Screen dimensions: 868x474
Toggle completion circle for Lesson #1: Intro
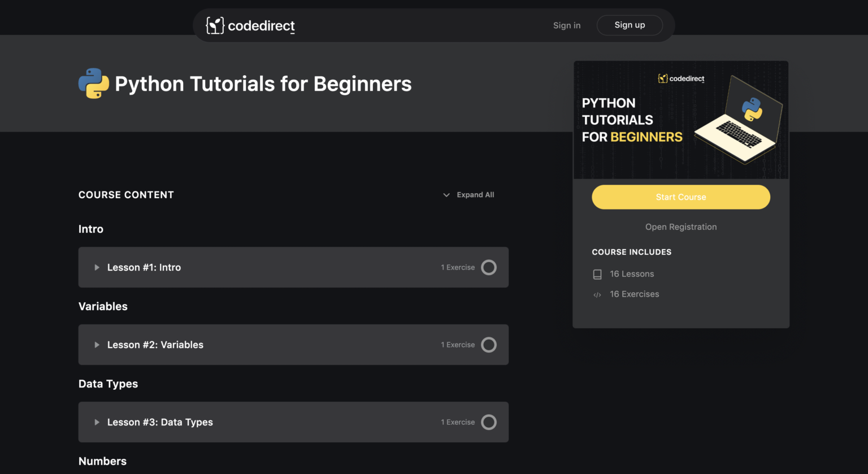coord(489,267)
